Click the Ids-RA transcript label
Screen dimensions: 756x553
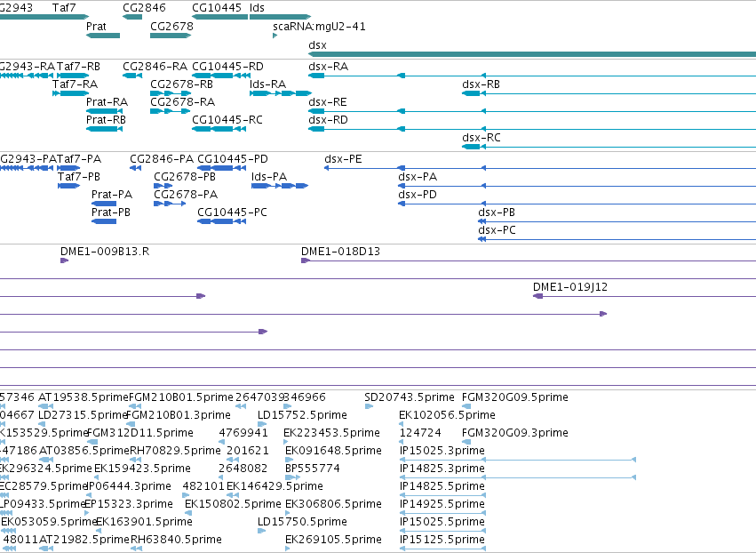coord(267,84)
